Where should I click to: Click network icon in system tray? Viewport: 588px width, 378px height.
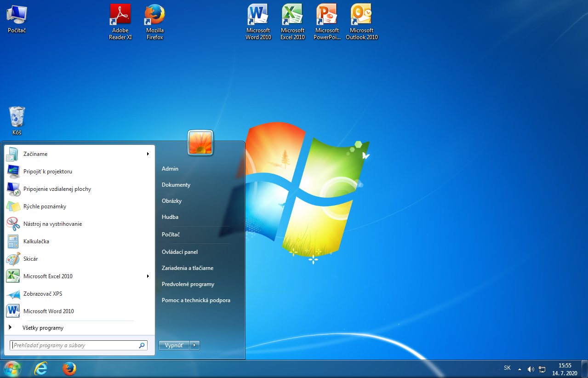(542, 369)
